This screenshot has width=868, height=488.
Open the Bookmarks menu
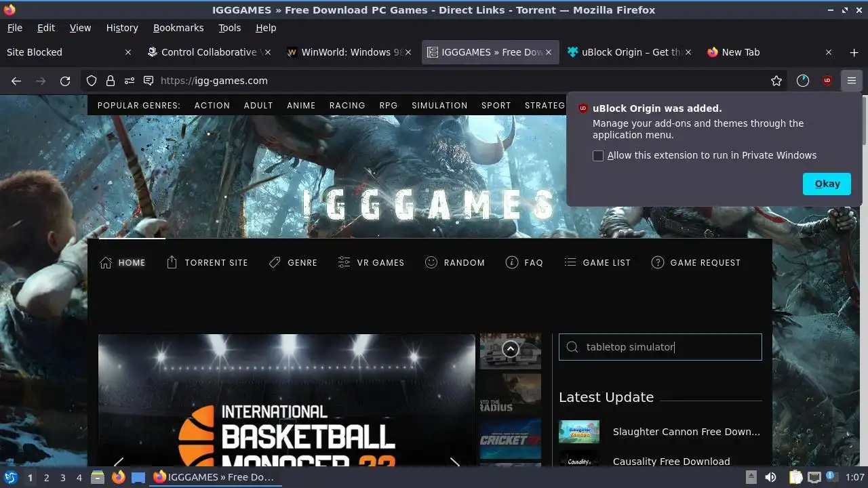tap(178, 28)
